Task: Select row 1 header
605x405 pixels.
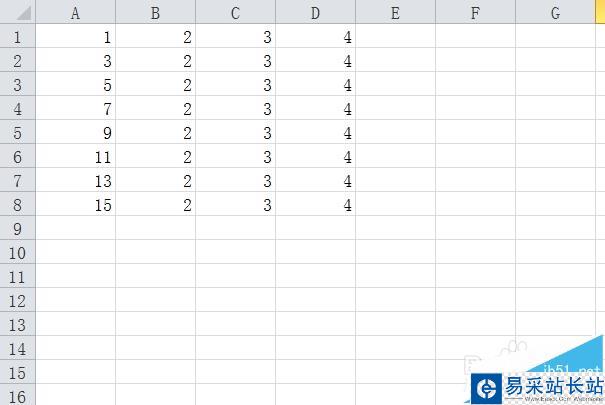Action: click(18, 37)
